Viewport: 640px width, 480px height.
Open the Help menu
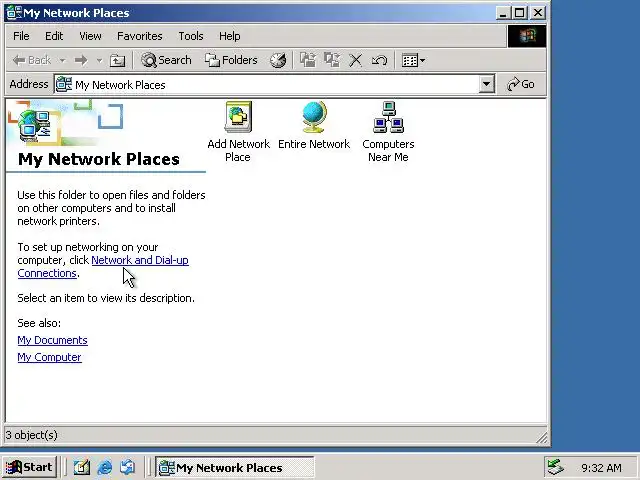229,36
